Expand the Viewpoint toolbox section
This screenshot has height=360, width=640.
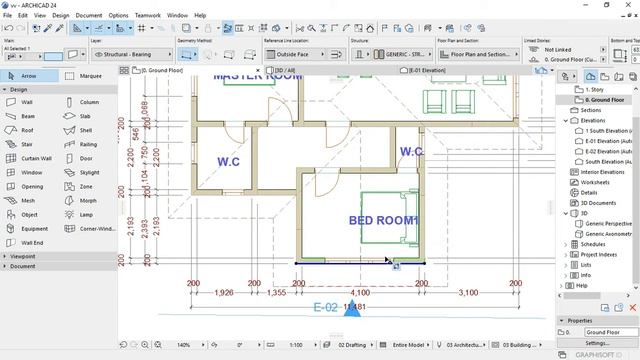click(4, 256)
